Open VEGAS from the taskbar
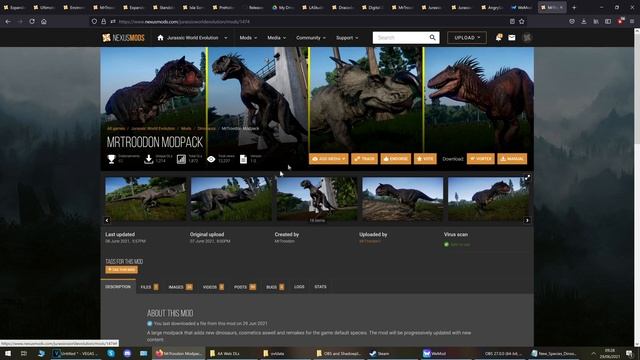Viewport: 640px width, 360px height. pos(76,353)
